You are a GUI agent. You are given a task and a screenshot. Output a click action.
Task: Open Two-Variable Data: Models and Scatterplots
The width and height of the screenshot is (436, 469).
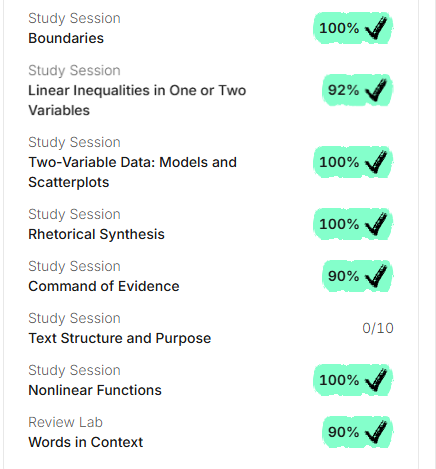pos(211,162)
